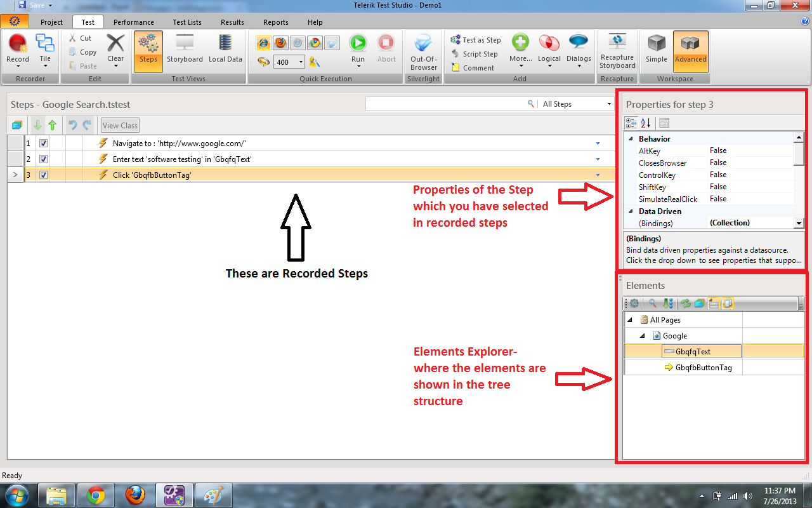This screenshot has width=812, height=508.
Task: Expand step 3 options dropdown arrow
Action: (598, 175)
